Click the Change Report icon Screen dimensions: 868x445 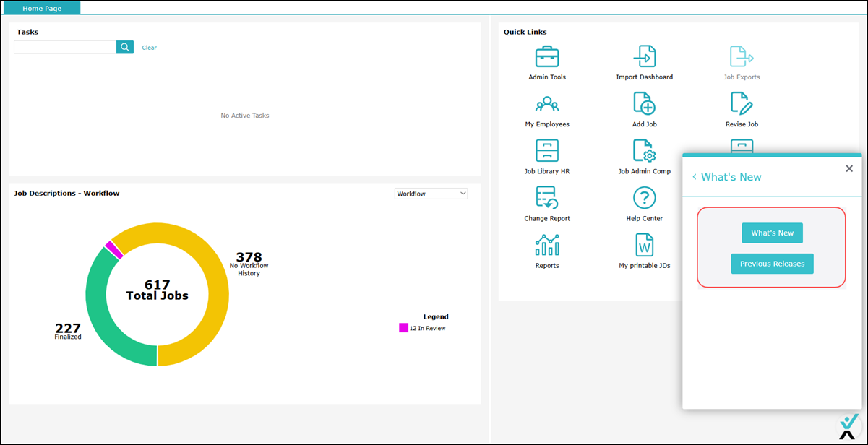546,198
